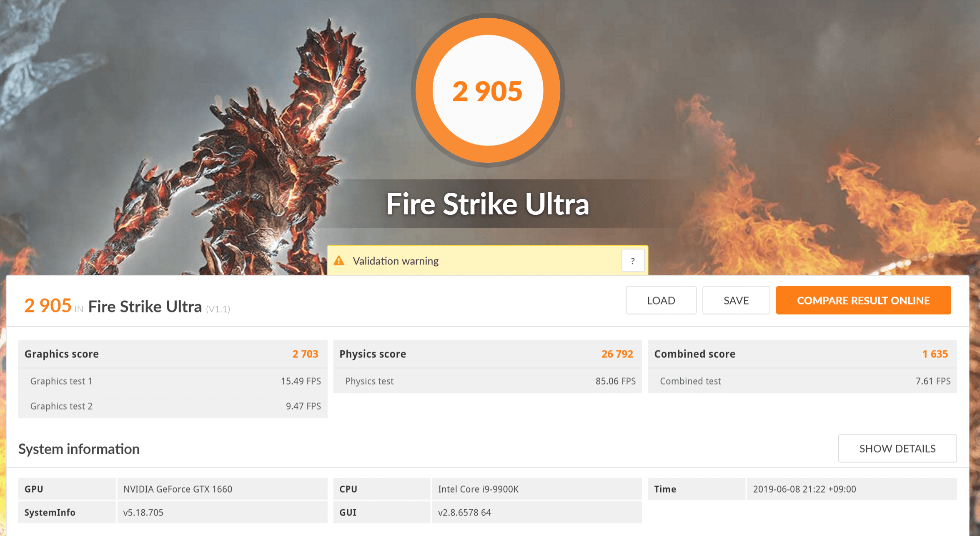This screenshot has width=980, height=536.
Task: Click the Intel Core i9-9900K value
Action: tap(478, 489)
